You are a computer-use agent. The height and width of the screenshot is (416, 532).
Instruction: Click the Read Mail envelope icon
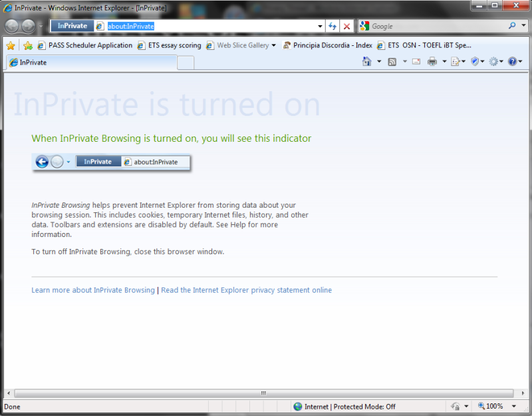pyautogui.click(x=416, y=61)
